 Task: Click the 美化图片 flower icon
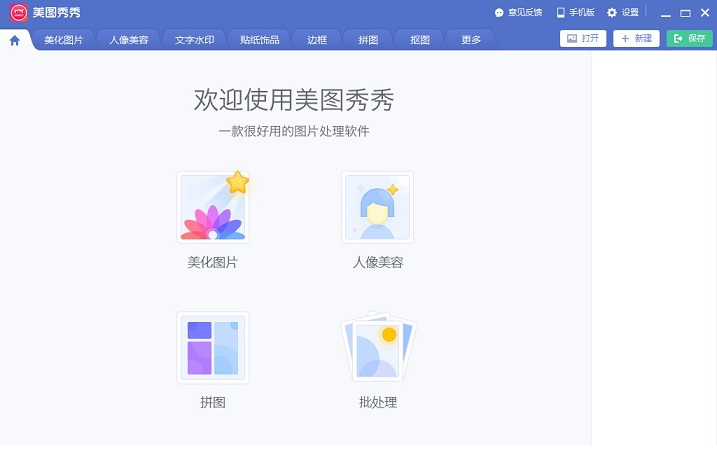[x=213, y=207]
